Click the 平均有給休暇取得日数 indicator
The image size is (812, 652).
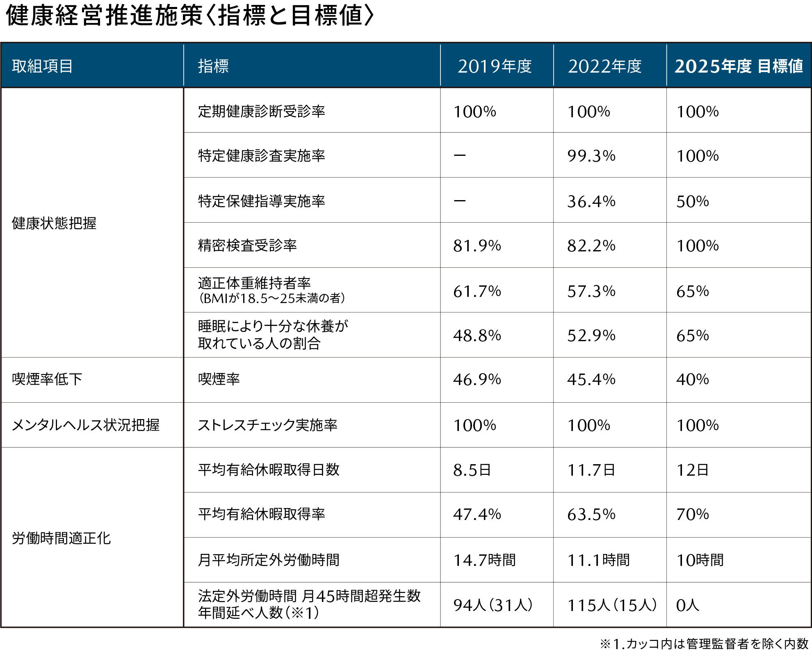coord(269,470)
